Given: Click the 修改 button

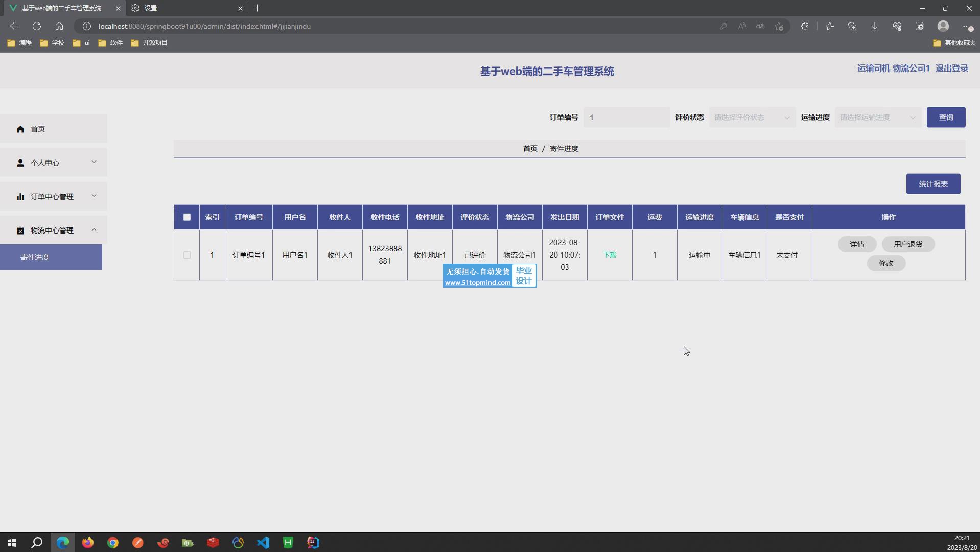Looking at the screenshot, I should tap(886, 263).
